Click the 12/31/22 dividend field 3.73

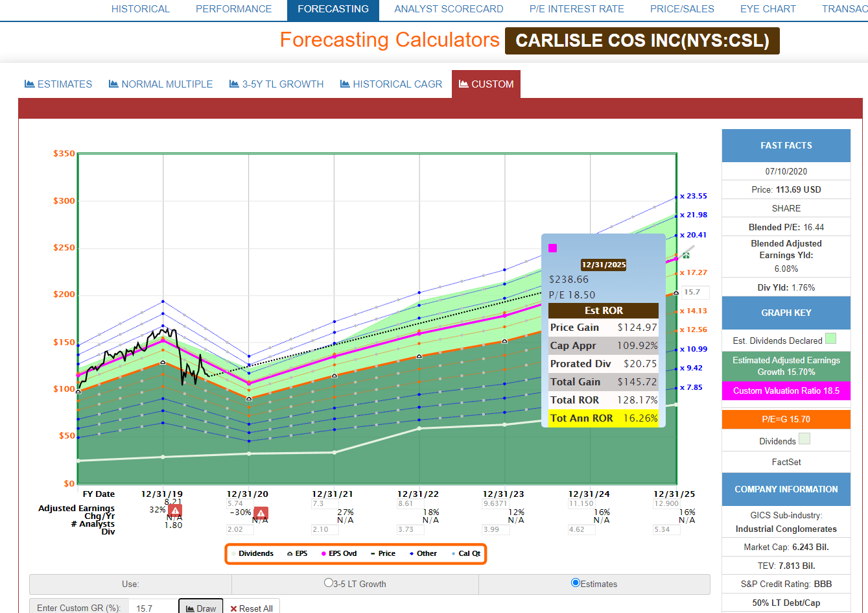[410, 529]
